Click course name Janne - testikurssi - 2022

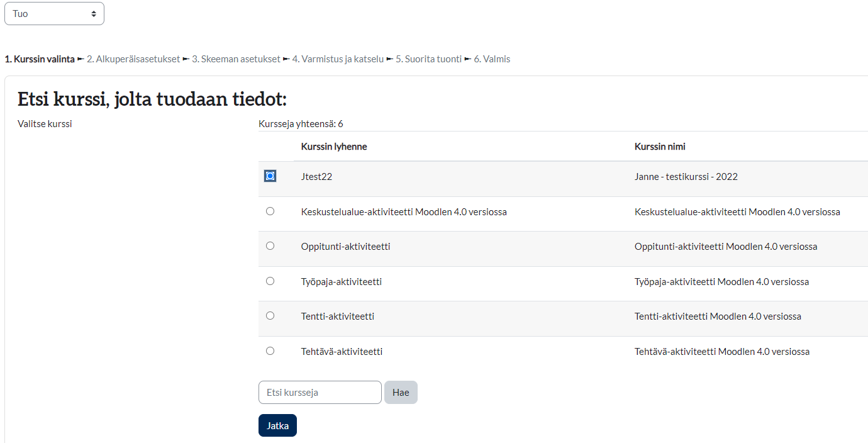(x=686, y=177)
